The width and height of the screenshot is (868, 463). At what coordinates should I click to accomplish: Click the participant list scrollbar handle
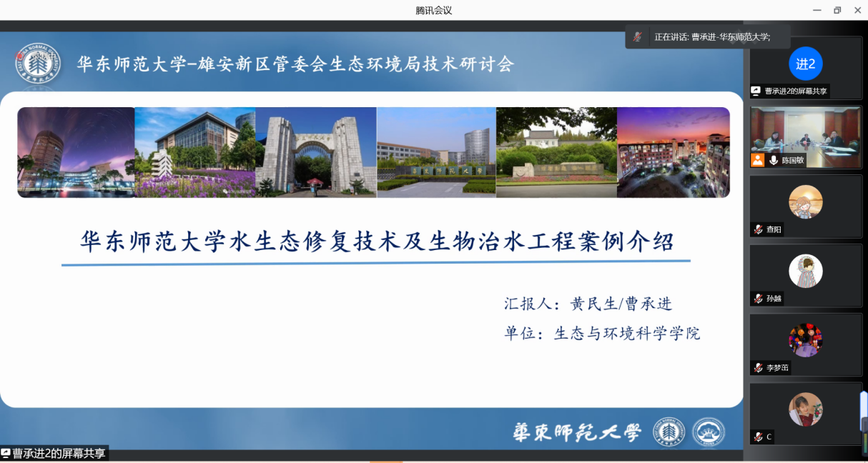click(864, 411)
